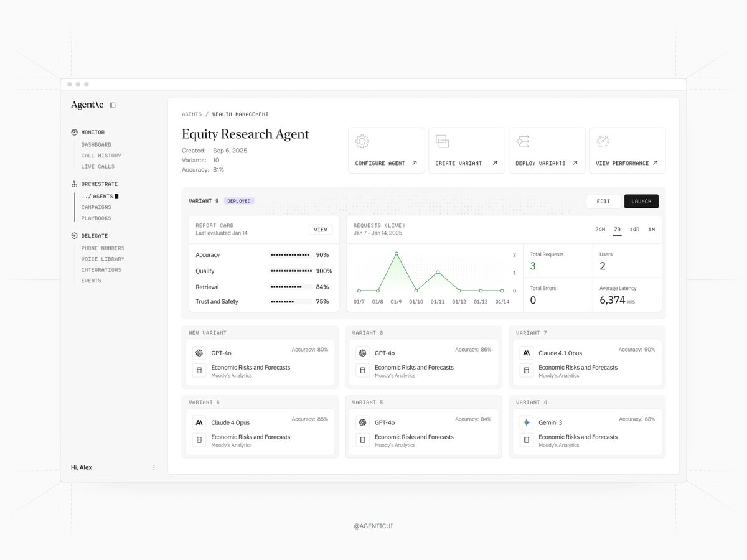747x560 pixels.
Task: Click Agents breadcrumb link
Action: tap(192, 114)
